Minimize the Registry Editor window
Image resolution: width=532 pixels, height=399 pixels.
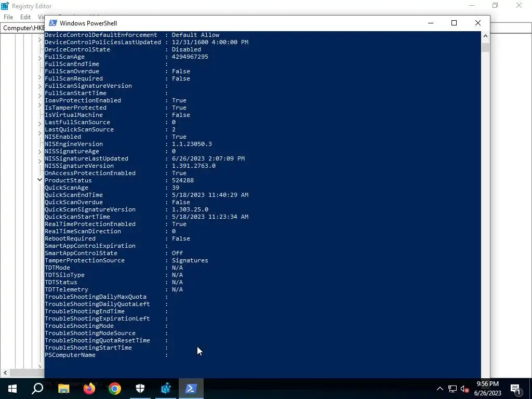472,5
